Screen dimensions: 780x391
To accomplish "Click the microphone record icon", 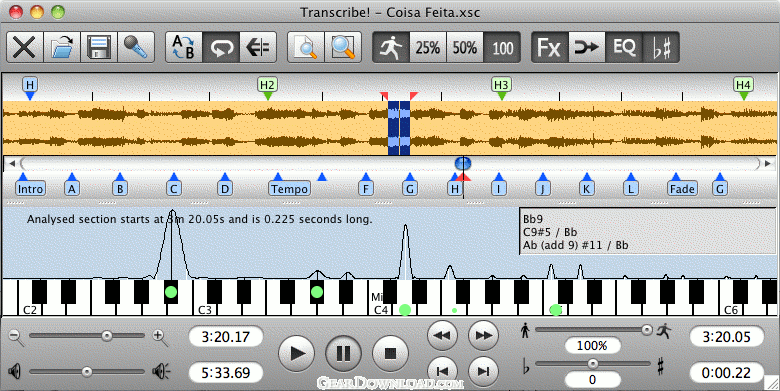I will coord(135,48).
